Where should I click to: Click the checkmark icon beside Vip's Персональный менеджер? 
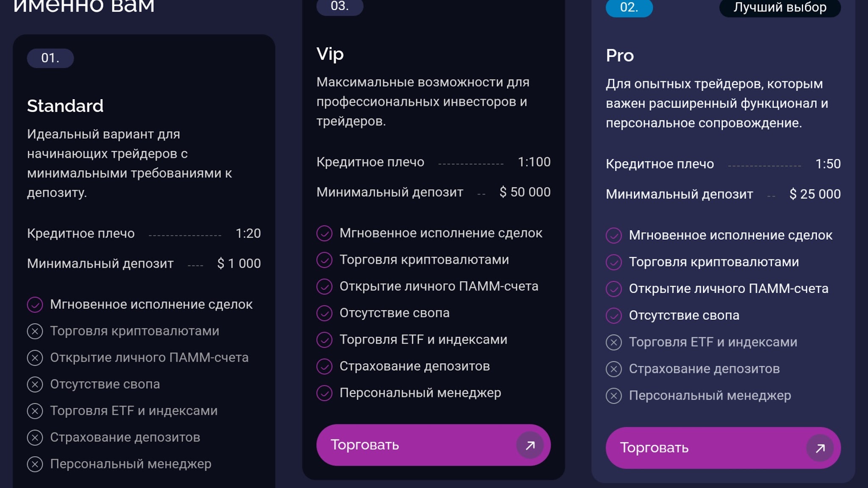coord(324,393)
